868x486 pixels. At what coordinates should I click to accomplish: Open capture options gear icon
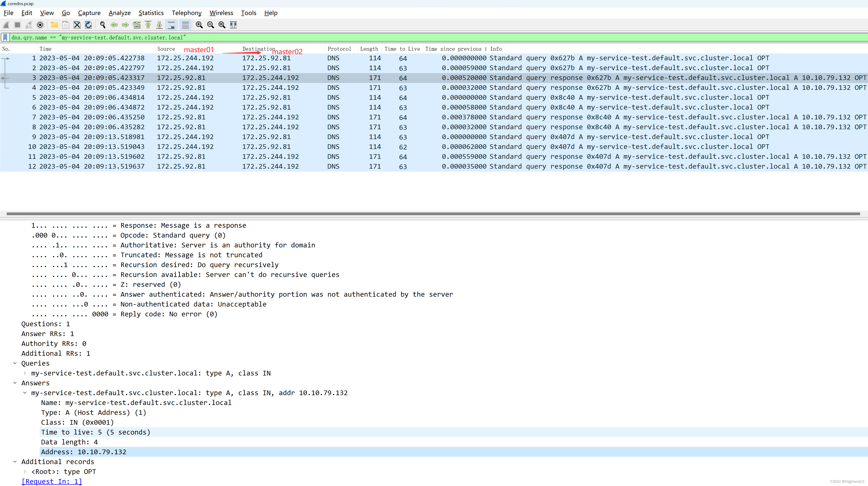[x=40, y=25]
